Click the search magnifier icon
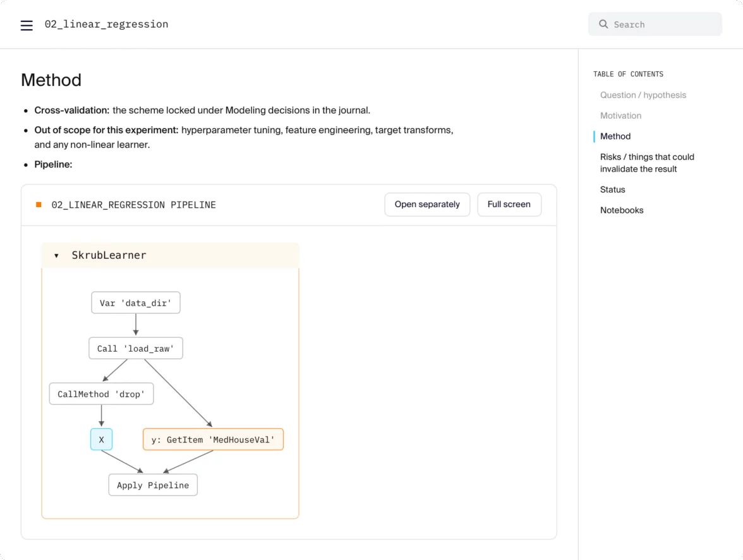The image size is (743, 560). (603, 24)
